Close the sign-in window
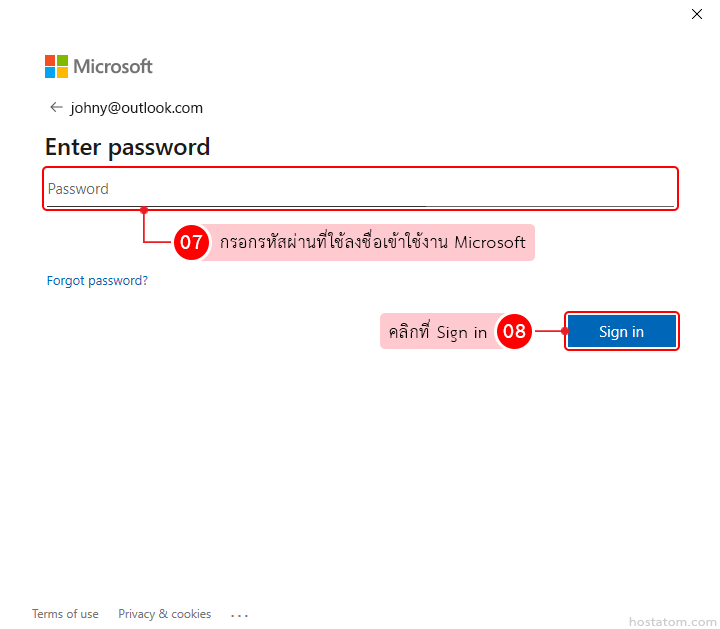 coord(697,14)
